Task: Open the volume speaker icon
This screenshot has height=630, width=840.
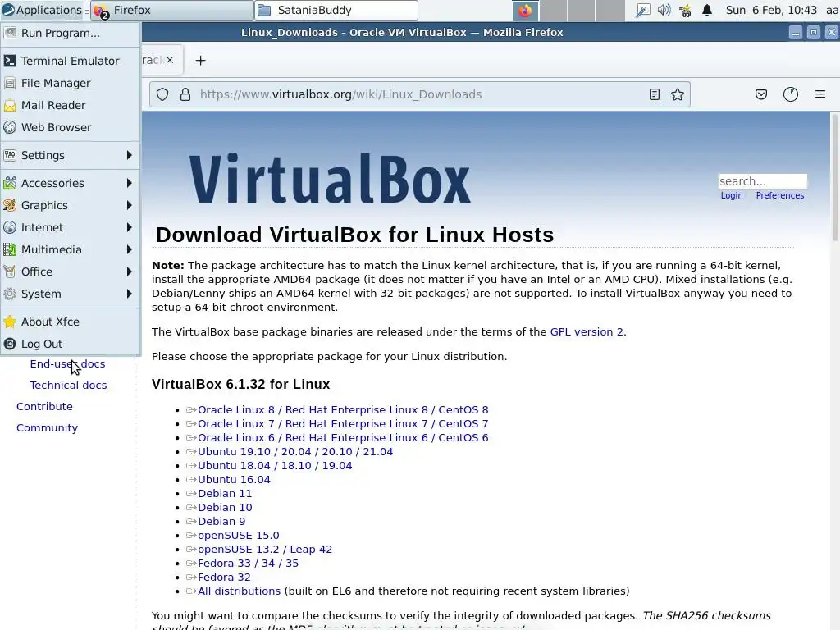Action: tap(664, 10)
